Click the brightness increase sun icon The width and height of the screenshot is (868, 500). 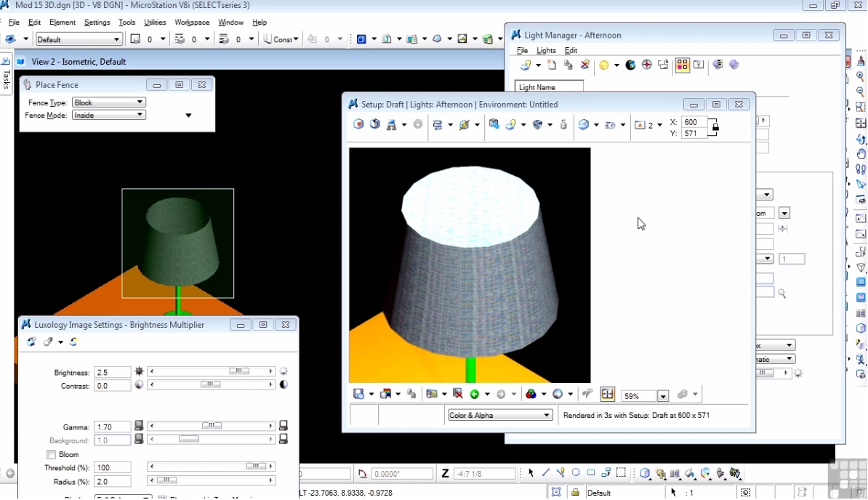point(284,372)
